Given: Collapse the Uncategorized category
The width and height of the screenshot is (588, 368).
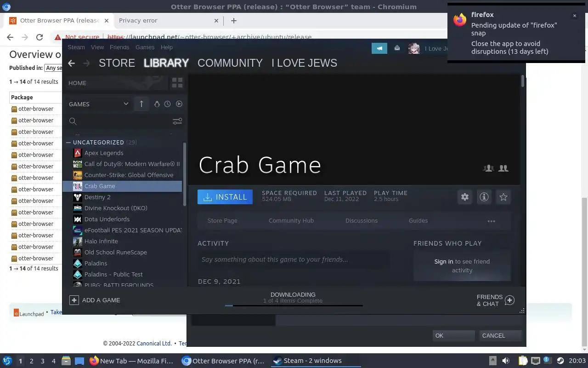Looking at the screenshot, I should (68, 142).
